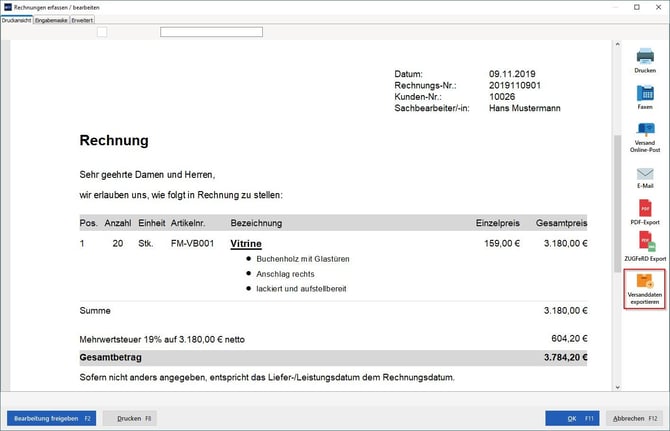Switch to Druckansicht tab
The width and height of the screenshot is (670, 431).
click(16, 20)
